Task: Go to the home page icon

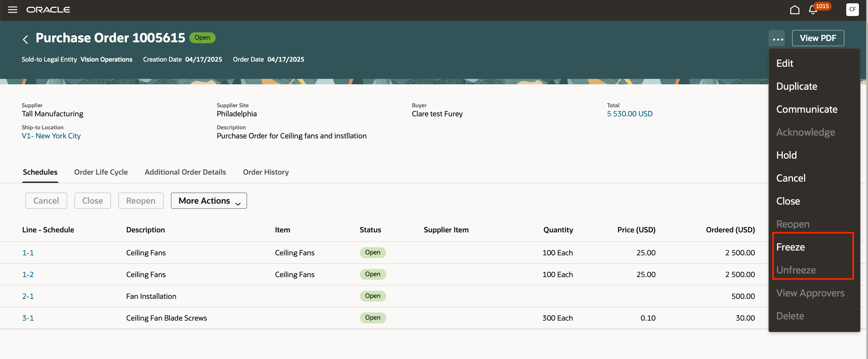Action: (794, 10)
